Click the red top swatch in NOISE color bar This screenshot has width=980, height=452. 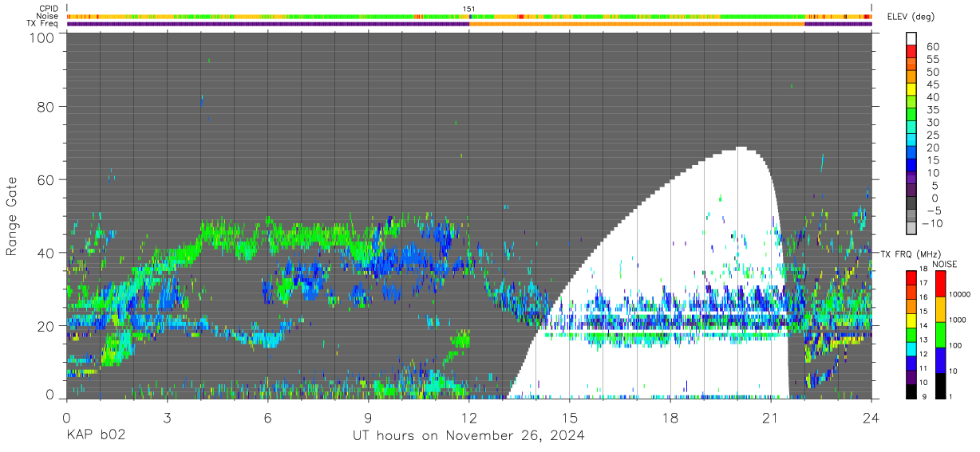tap(940, 283)
